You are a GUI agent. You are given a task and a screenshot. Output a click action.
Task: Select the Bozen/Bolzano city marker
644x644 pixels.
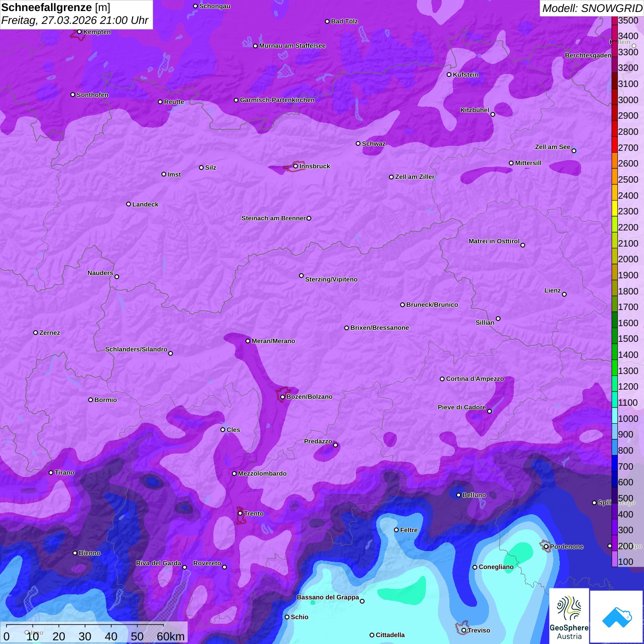[x=282, y=397]
